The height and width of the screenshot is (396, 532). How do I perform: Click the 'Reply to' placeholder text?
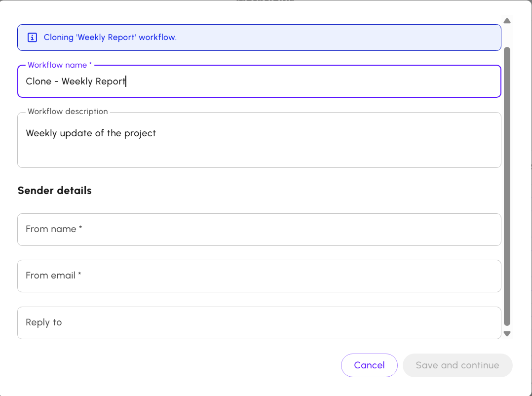pyautogui.click(x=44, y=322)
